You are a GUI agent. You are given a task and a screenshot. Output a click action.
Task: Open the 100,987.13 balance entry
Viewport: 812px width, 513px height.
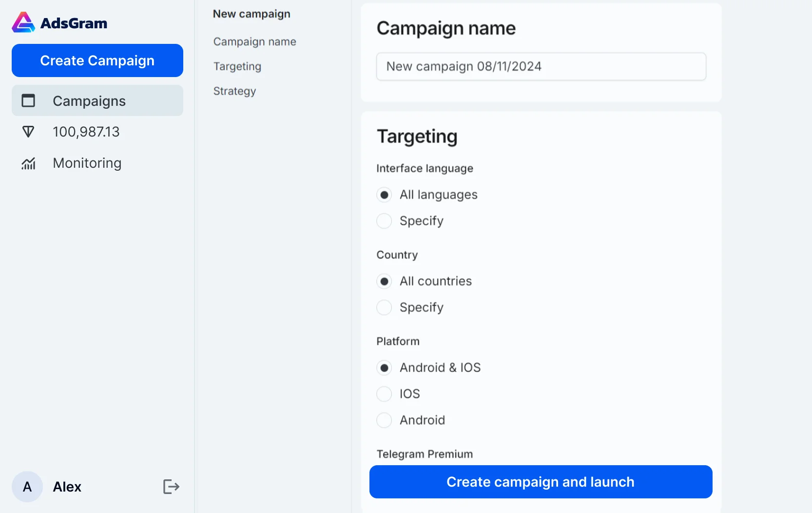pyautogui.click(x=97, y=132)
